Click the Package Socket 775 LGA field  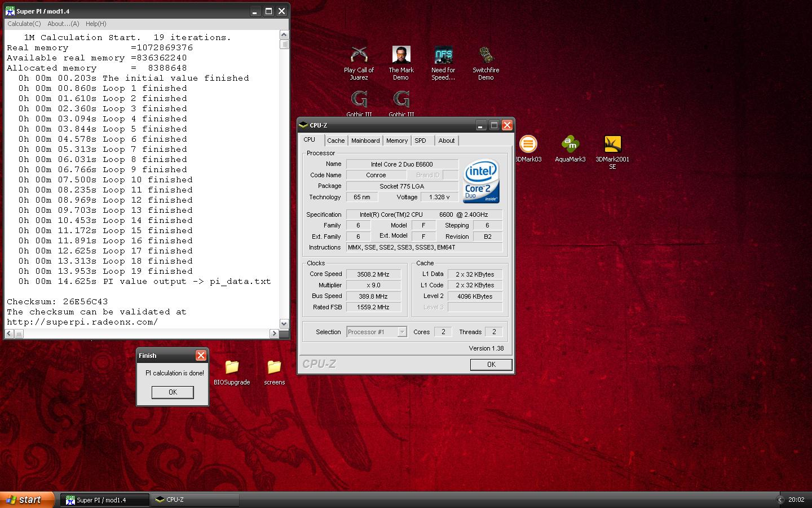point(402,186)
